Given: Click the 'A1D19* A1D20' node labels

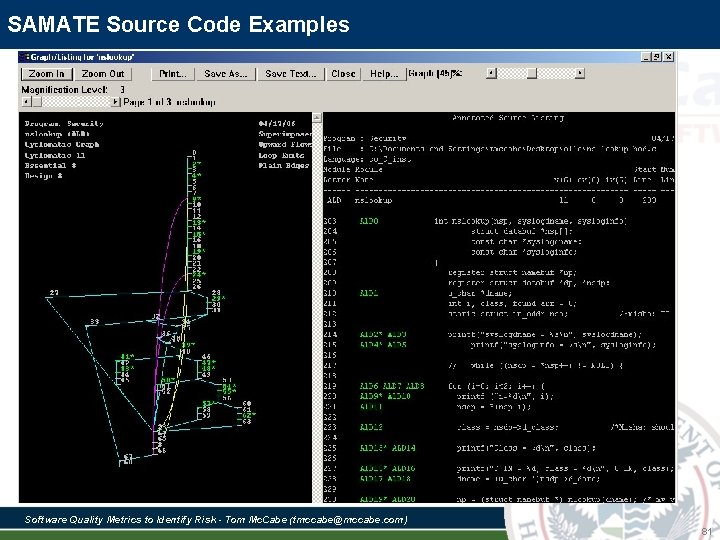Looking at the screenshot, I should point(387,499).
